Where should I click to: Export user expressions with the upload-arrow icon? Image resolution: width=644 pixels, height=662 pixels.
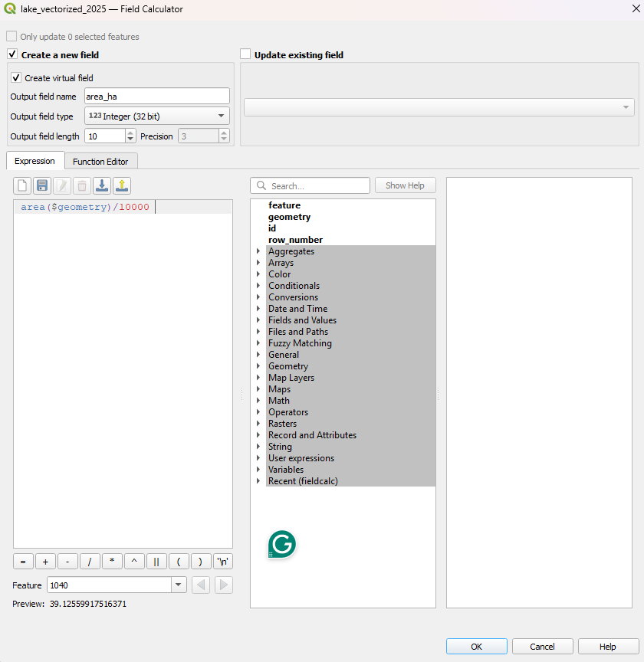tap(122, 185)
